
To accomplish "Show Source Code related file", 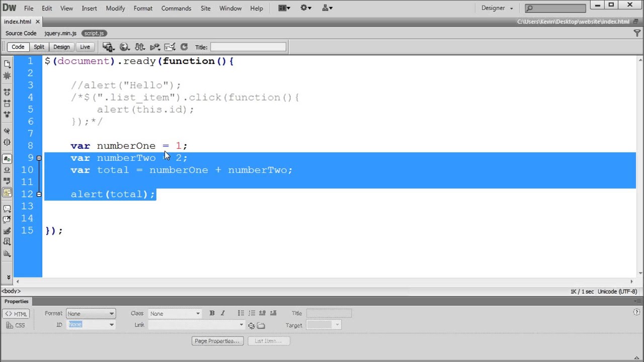I will 21,33.
